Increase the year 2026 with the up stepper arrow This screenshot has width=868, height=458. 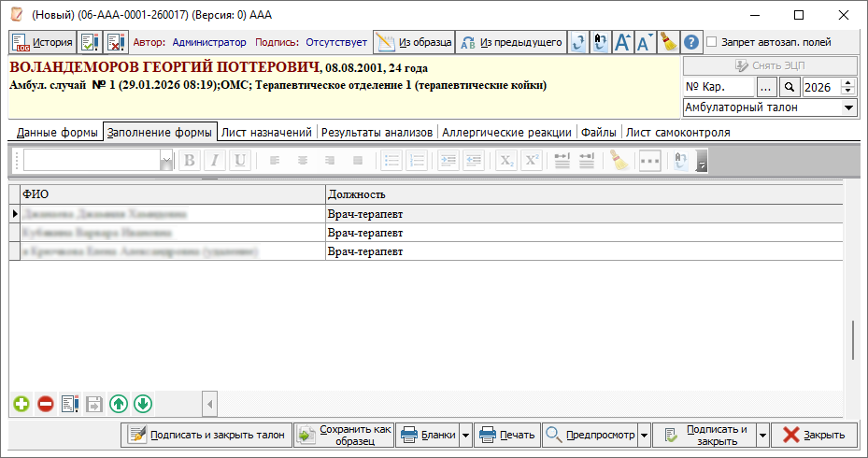(x=848, y=82)
